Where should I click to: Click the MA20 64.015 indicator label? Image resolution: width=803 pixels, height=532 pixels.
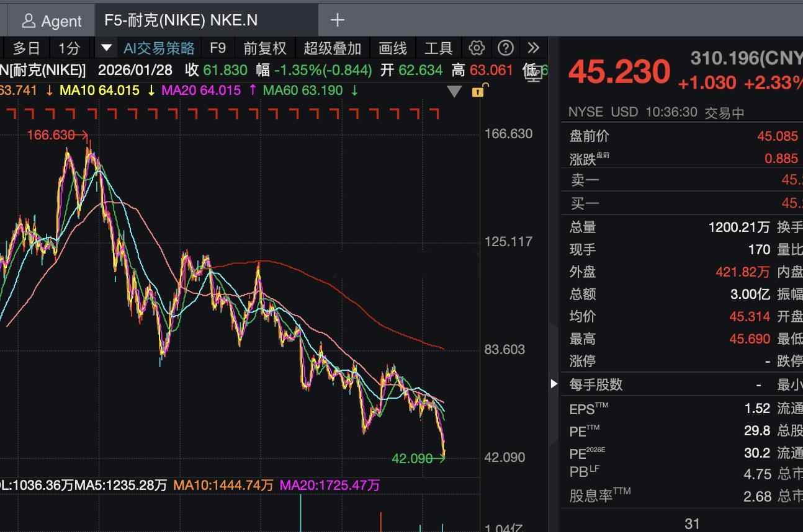pyautogui.click(x=201, y=91)
